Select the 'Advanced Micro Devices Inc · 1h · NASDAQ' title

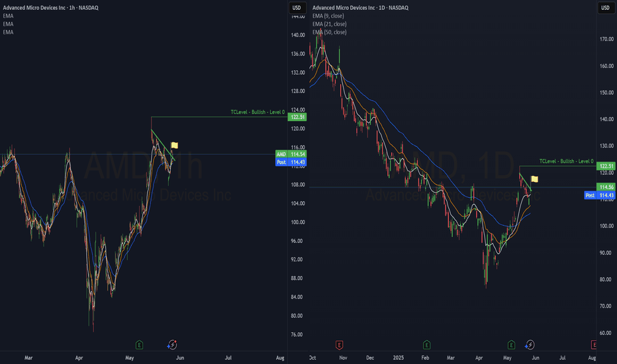(51, 7)
